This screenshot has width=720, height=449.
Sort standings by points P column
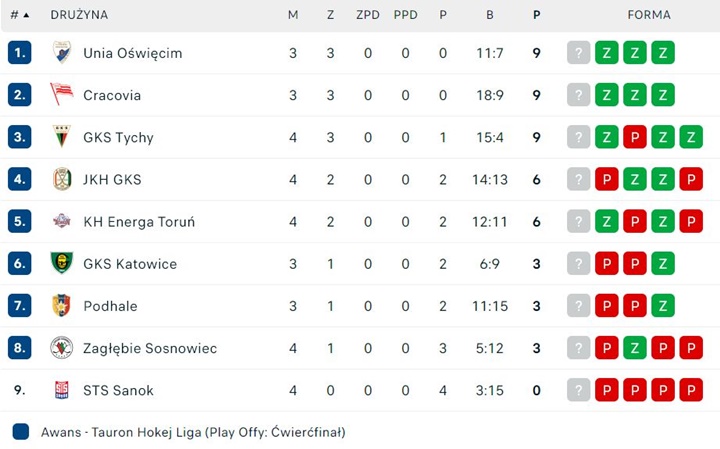pos(537,15)
